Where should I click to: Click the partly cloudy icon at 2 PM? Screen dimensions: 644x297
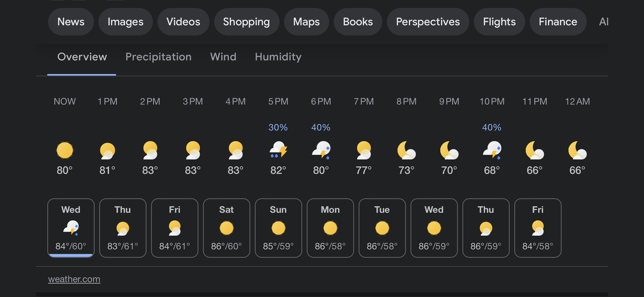click(150, 150)
